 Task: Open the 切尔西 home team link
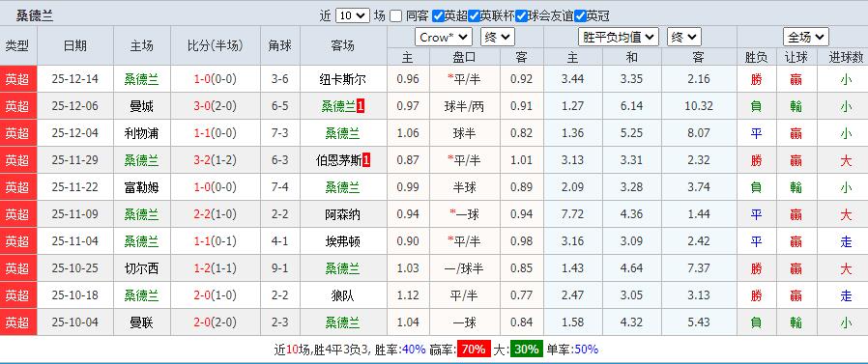(x=142, y=268)
